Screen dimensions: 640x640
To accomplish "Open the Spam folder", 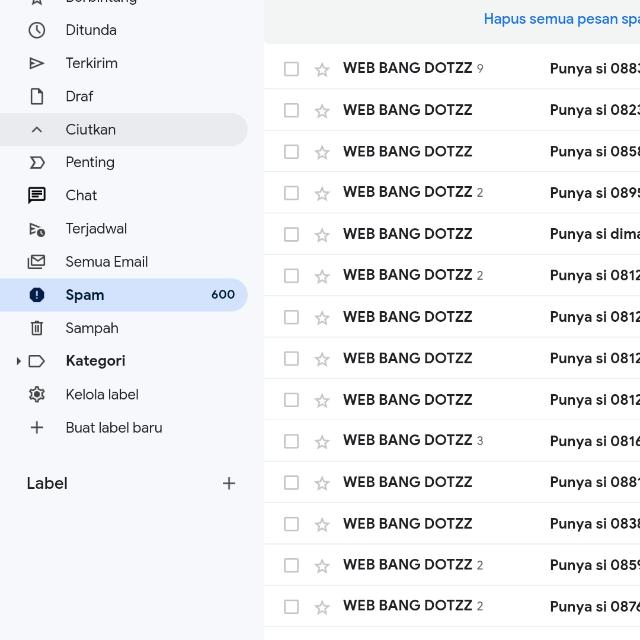I will point(85,295).
